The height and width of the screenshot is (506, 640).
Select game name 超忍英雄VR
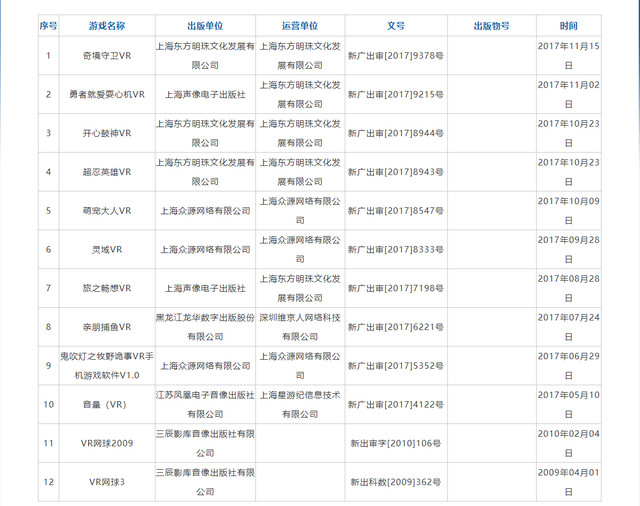[x=107, y=172]
